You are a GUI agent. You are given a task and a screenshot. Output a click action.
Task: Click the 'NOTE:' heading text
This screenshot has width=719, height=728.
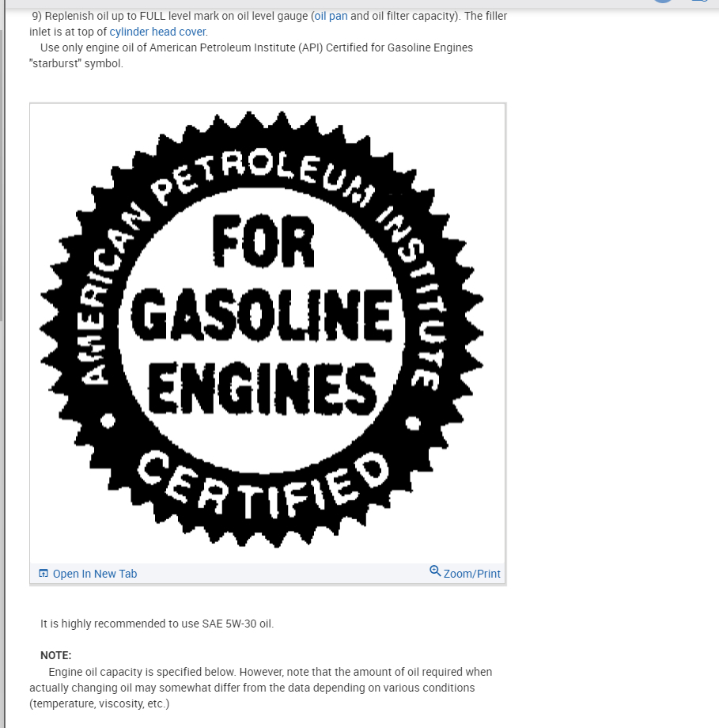click(x=55, y=655)
